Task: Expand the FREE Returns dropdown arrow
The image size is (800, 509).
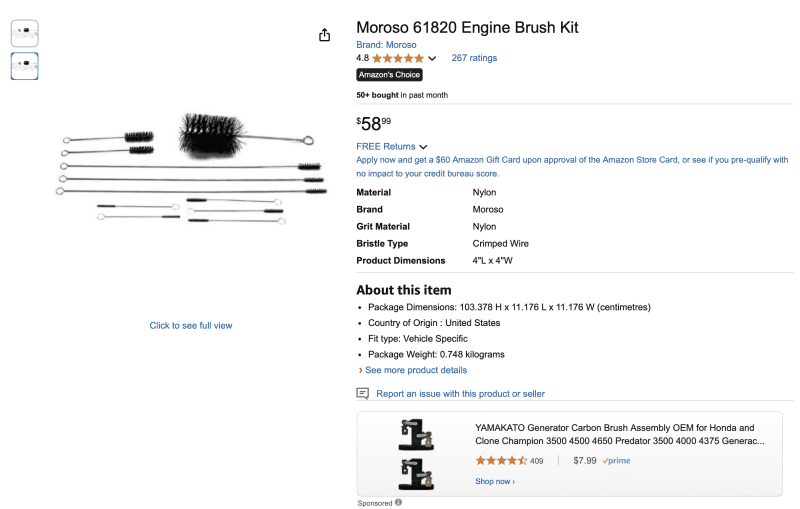Action: [423, 147]
